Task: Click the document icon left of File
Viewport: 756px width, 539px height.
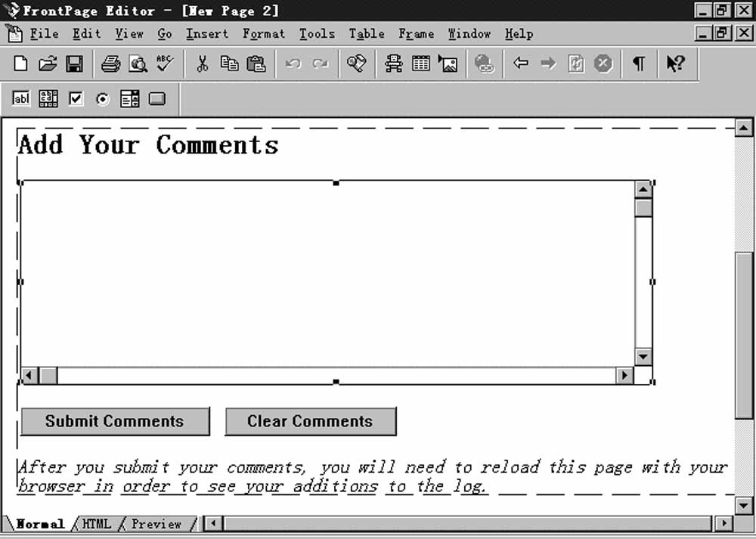Action: tap(14, 34)
